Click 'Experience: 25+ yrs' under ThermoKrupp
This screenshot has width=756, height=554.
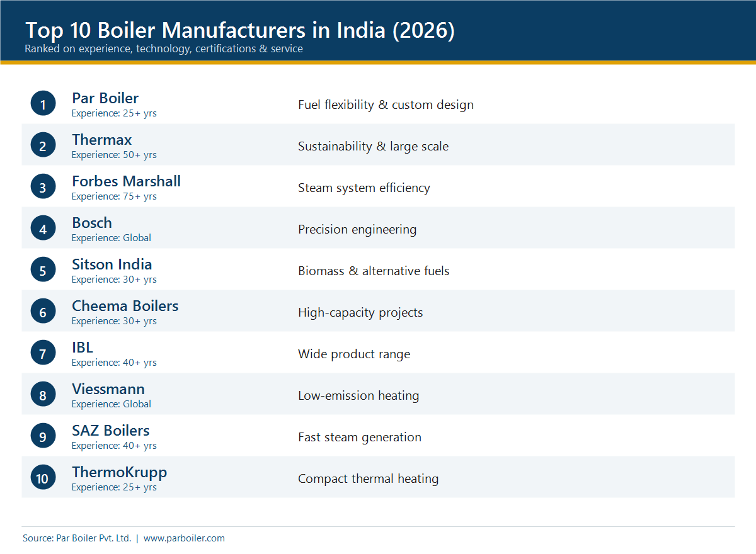114,487
